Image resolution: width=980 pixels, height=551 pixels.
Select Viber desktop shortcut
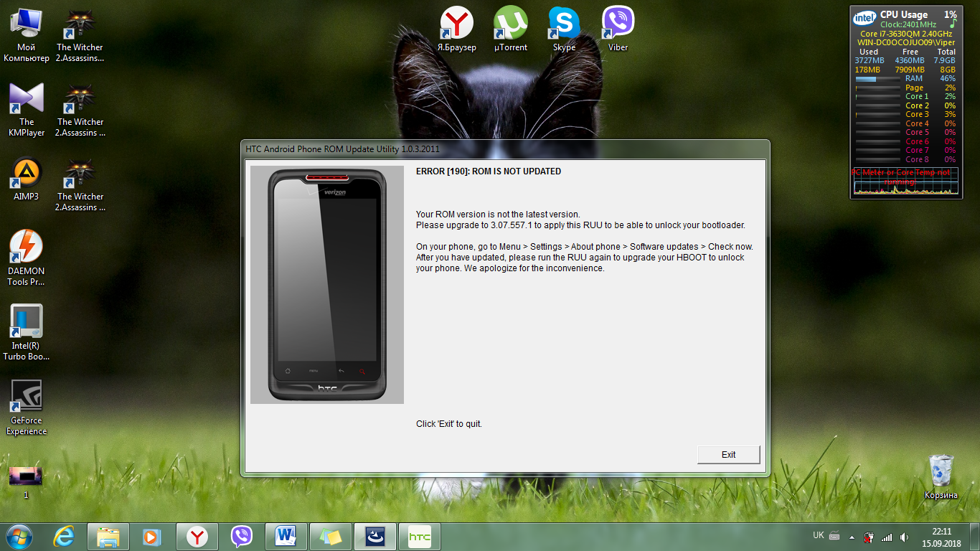pos(618,29)
